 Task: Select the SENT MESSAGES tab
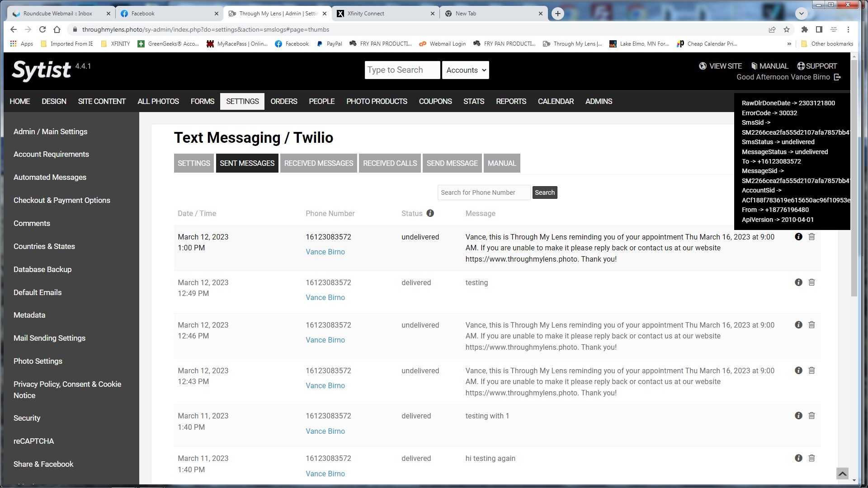[x=247, y=163]
